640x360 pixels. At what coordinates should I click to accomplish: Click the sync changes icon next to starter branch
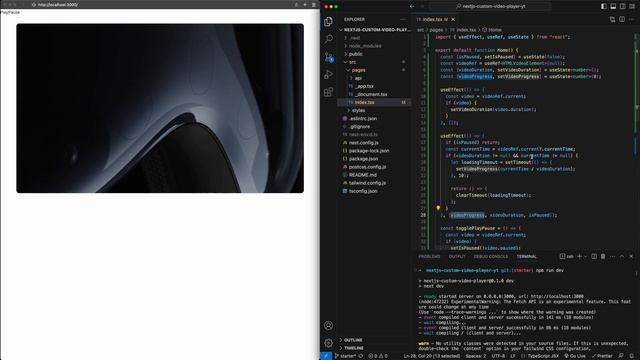point(361,356)
